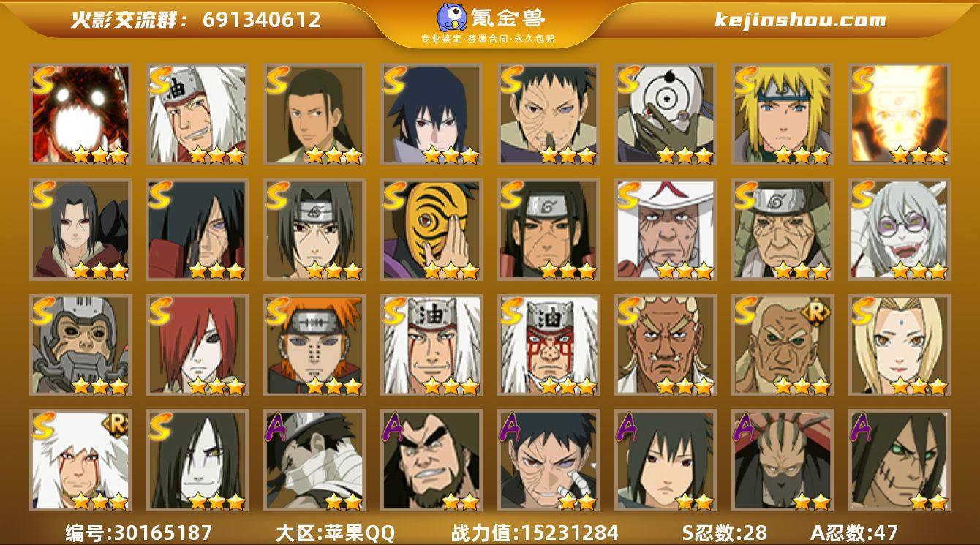Open the orange spiral mask character portrait

point(431,230)
